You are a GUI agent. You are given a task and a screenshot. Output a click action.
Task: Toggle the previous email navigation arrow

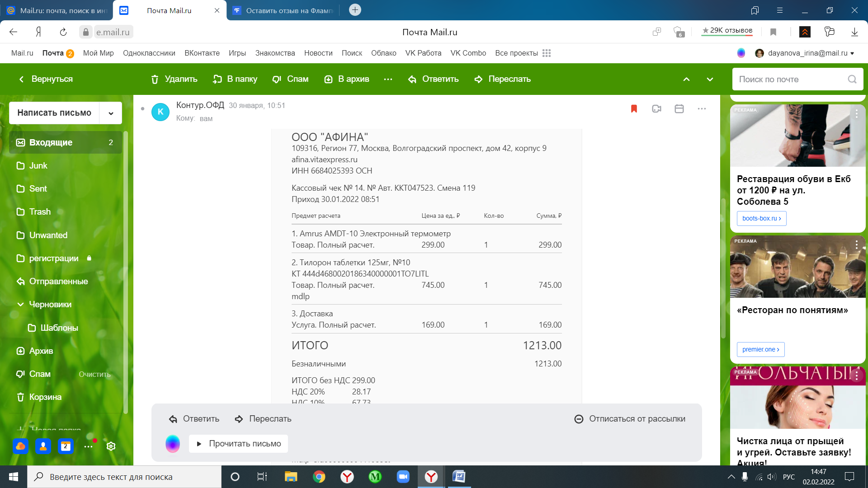pos(687,79)
